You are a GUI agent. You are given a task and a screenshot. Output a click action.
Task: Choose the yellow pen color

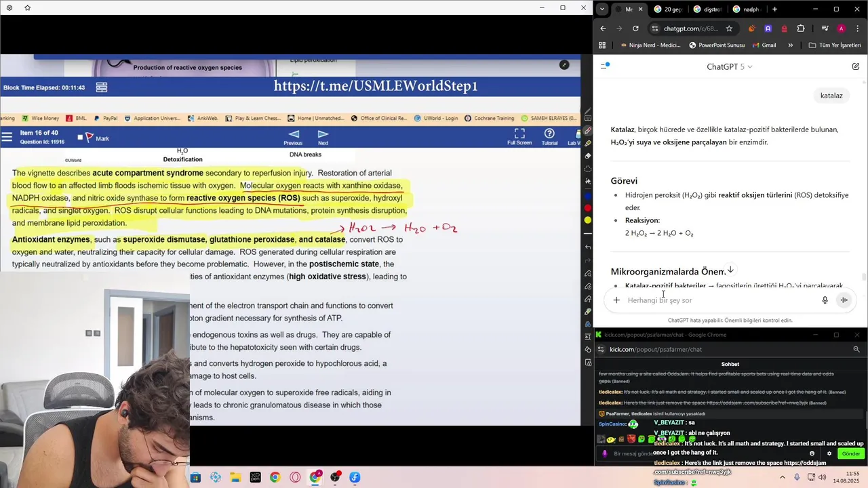click(x=588, y=221)
